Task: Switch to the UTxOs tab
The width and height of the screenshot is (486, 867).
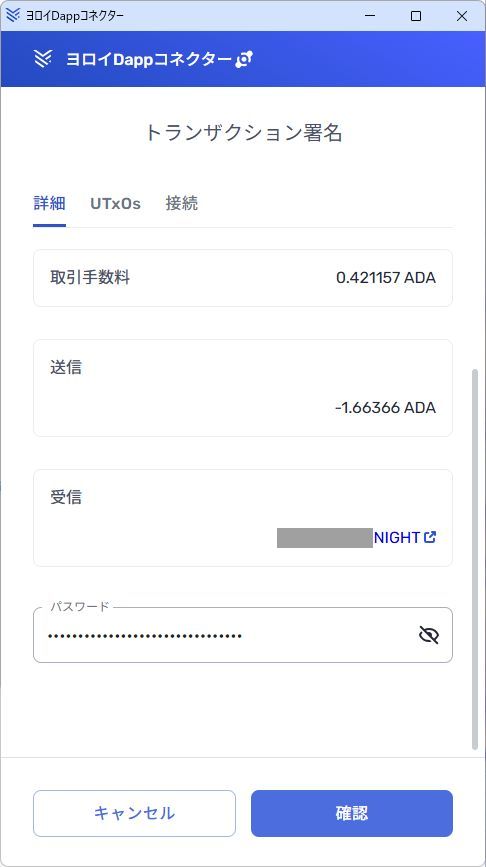Action: point(116,203)
